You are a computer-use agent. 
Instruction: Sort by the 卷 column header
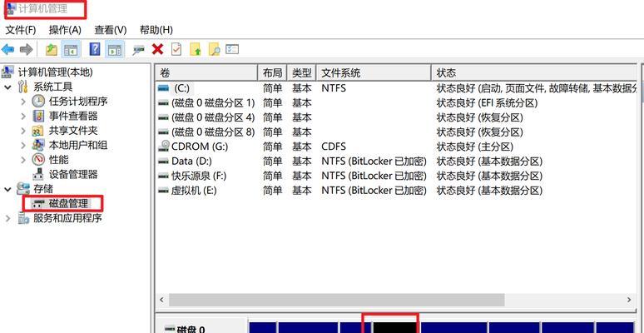click(206, 73)
